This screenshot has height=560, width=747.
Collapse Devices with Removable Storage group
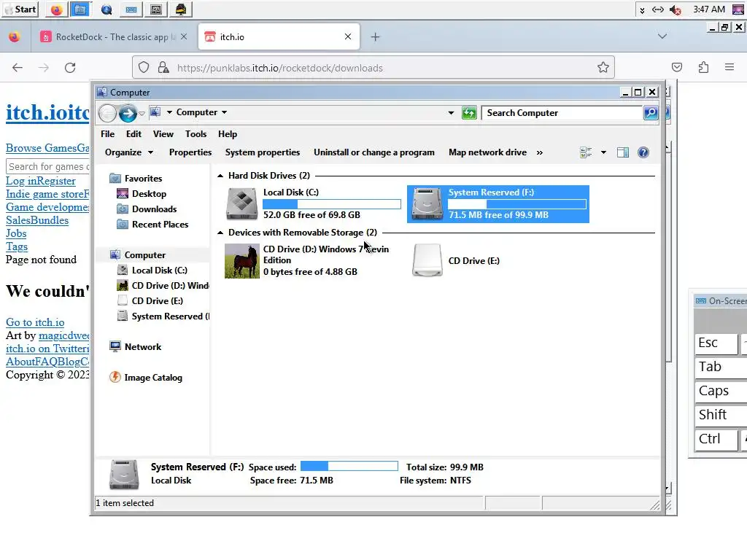coord(220,233)
